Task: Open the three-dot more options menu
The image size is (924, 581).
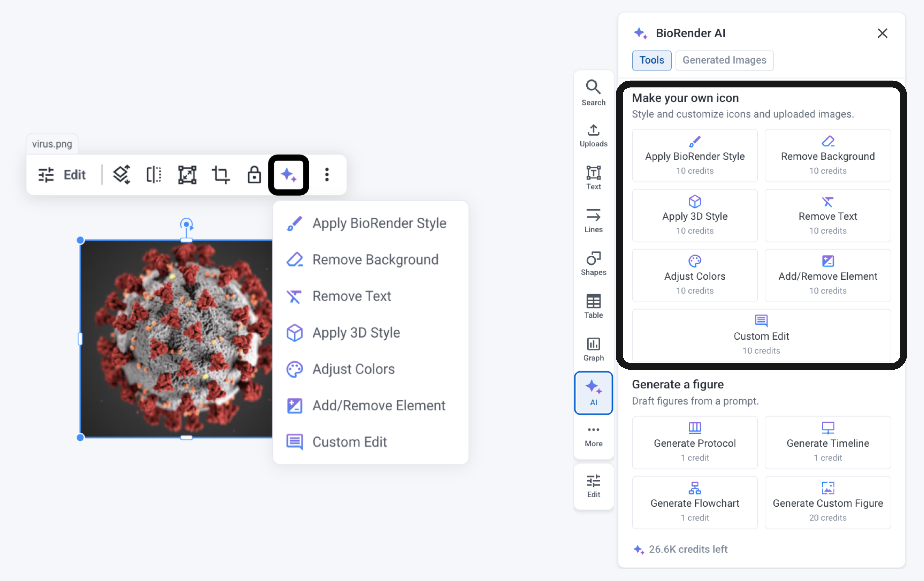Action: pos(327,175)
